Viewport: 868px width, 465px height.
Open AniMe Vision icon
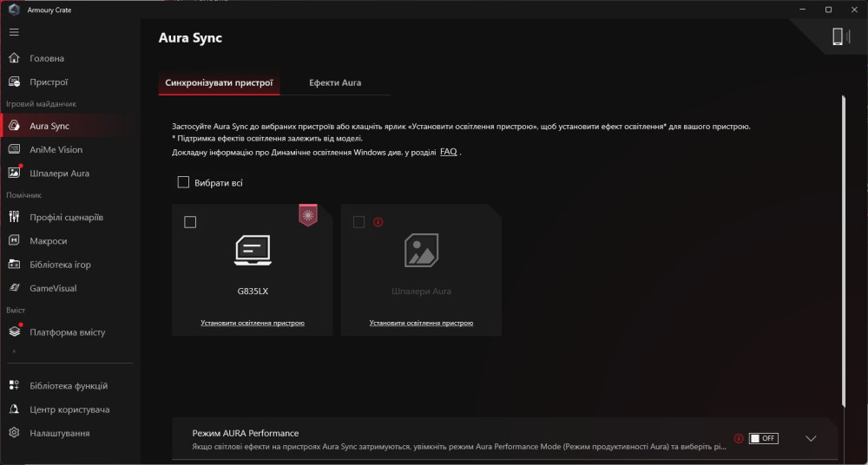click(x=15, y=149)
